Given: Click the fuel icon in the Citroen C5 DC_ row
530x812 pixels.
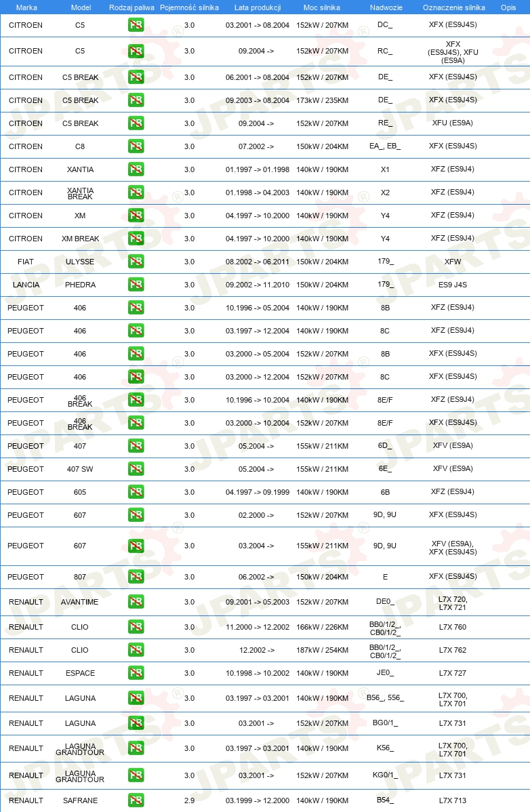Looking at the screenshot, I should pyautogui.click(x=136, y=25).
